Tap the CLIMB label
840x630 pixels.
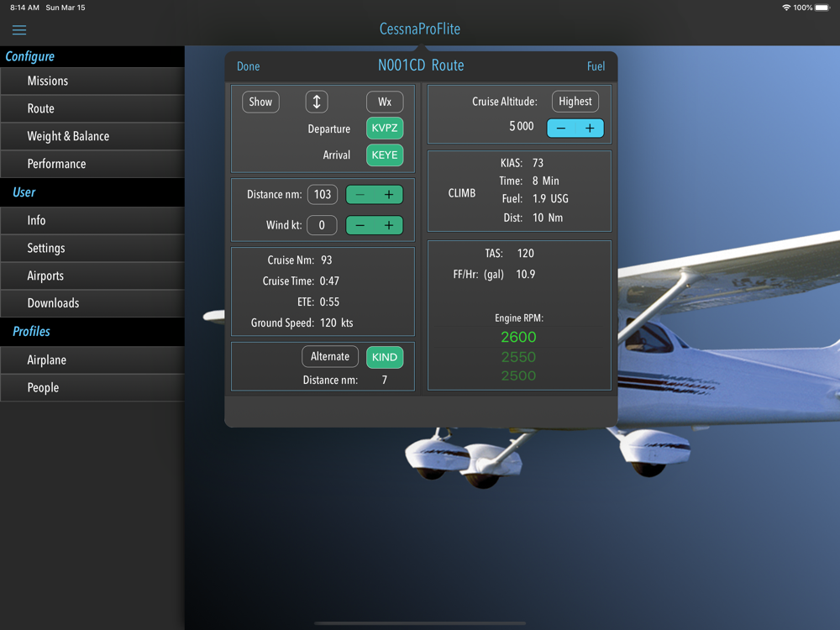pyautogui.click(x=462, y=193)
